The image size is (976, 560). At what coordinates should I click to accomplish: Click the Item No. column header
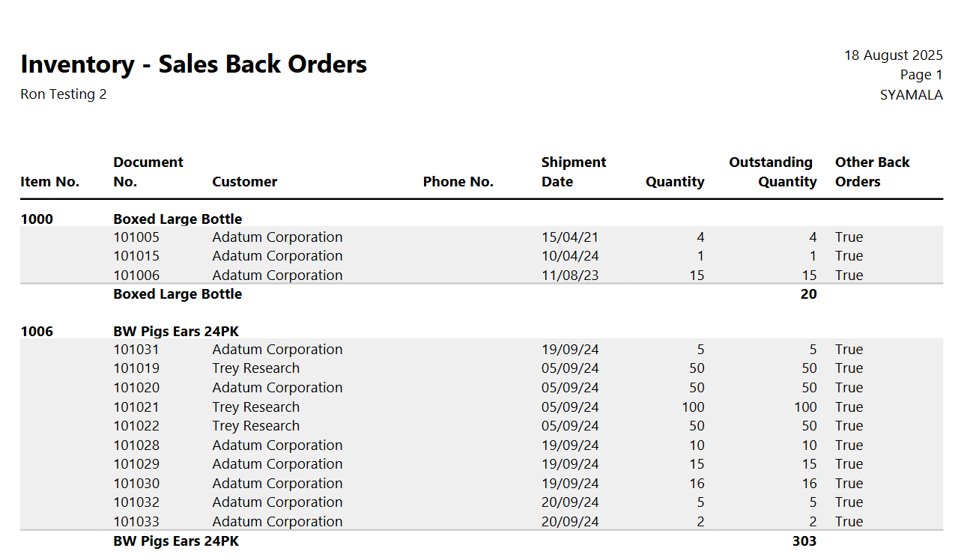coord(49,182)
